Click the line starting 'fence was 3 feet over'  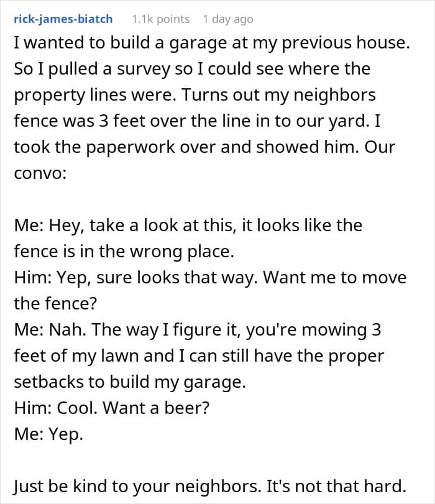point(197,122)
